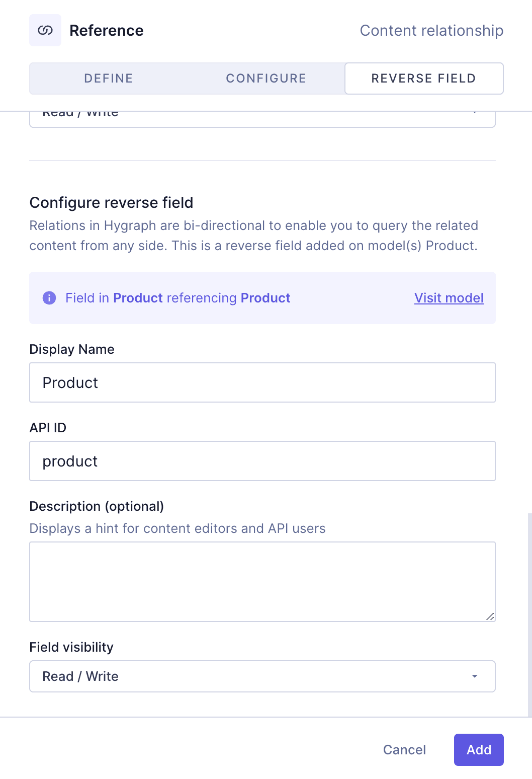
Task: Click the API ID field showing product
Action: (262, 461)
